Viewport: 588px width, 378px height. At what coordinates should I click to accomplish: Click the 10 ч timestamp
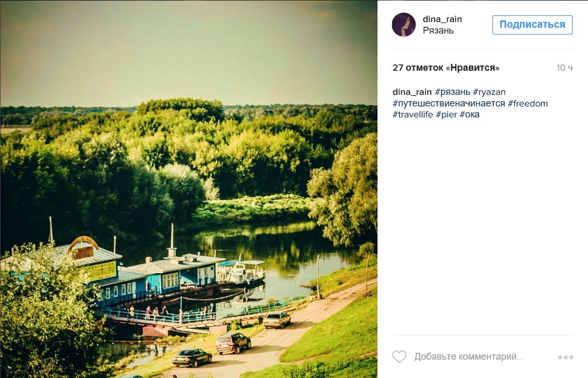tap(564, 68)
